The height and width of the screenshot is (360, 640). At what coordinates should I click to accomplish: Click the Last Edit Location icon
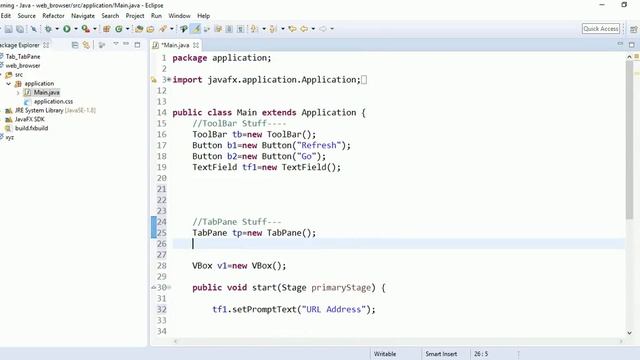292,29
